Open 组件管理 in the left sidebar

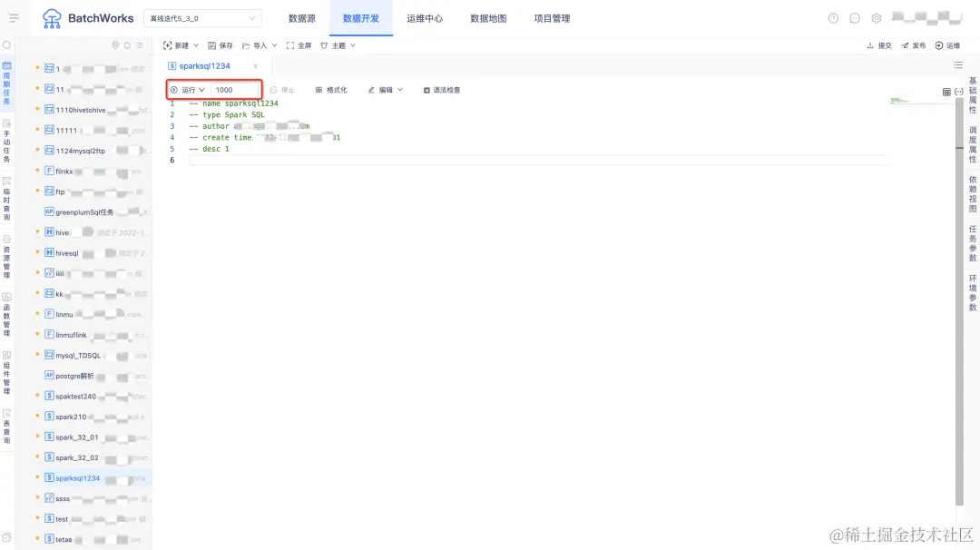(7, 372)
